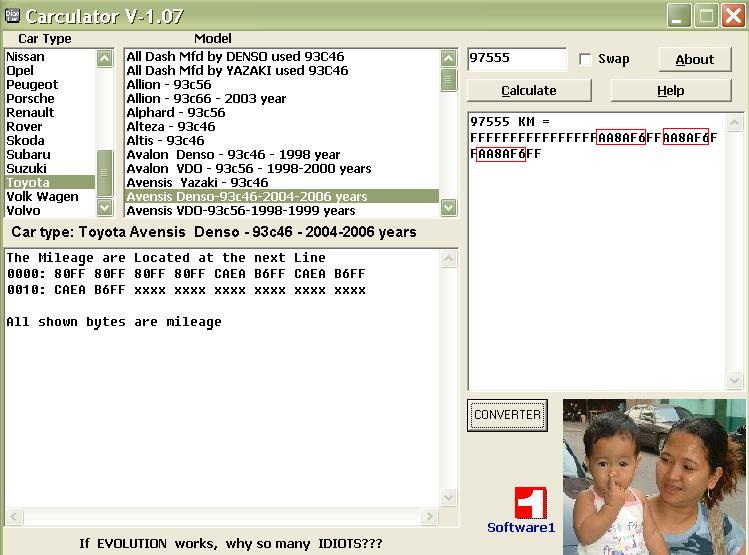The height and width of the screenshot is (555, 749).
Task: Close the Carculator window
Action: click(733, 16)
